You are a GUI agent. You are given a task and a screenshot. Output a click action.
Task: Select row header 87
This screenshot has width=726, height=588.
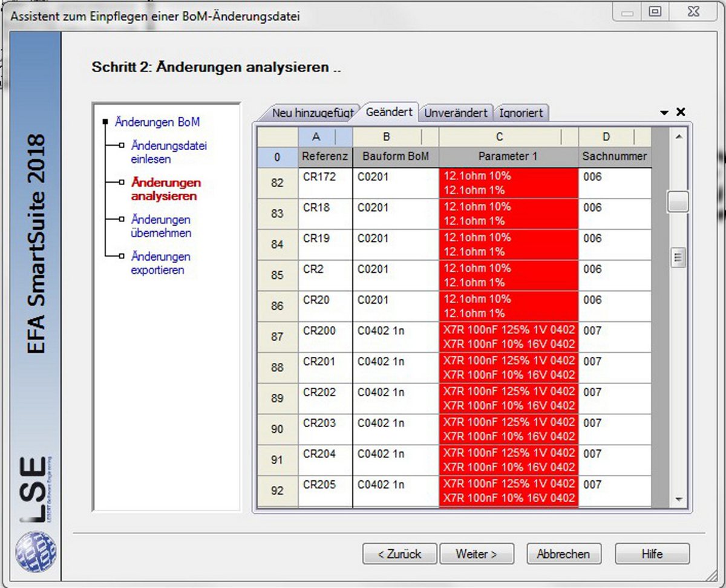pyautogui.click(x=277, y=337)
